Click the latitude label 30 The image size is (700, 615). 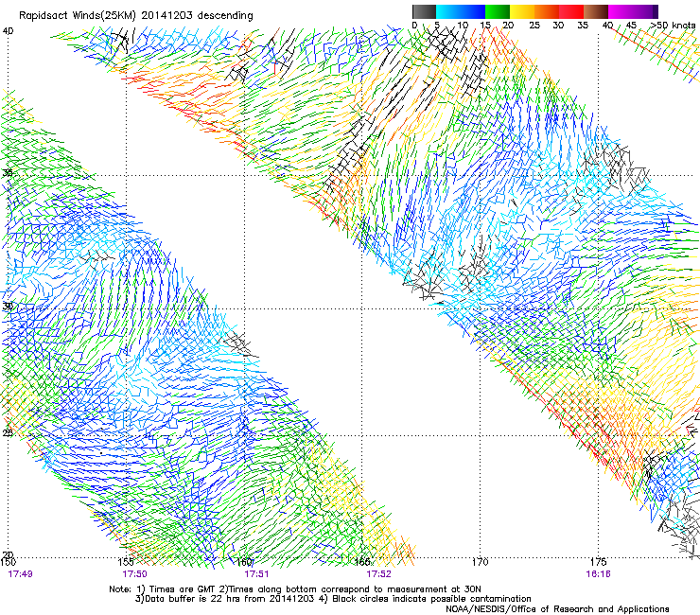tap(8, 307)
